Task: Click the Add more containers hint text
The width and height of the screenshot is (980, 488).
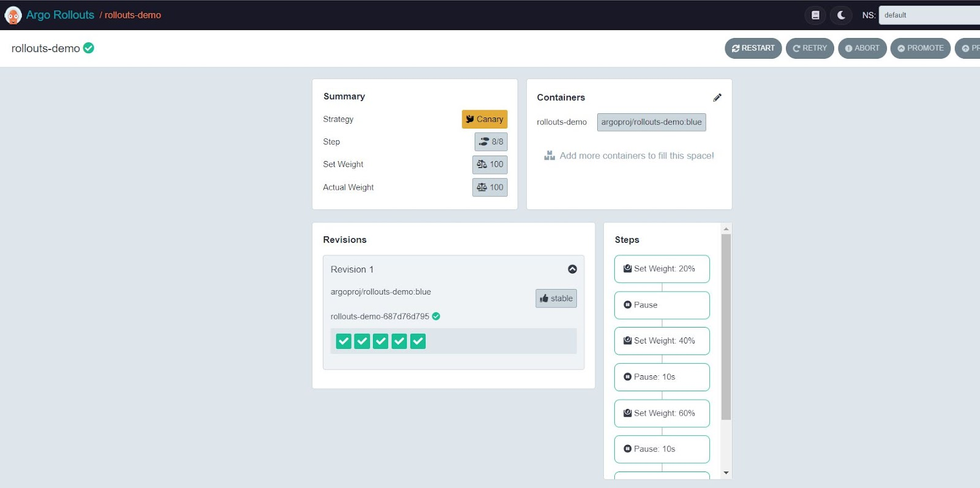Action: [x=637, y=156]
